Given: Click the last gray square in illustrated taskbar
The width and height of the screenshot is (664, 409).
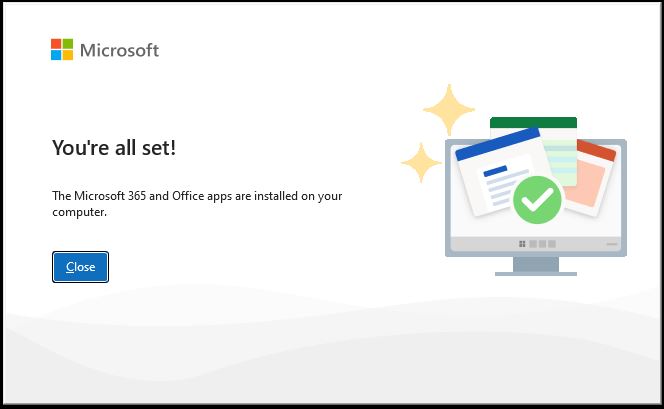Looking at the screenshot, I should click(x=552, y=244).
